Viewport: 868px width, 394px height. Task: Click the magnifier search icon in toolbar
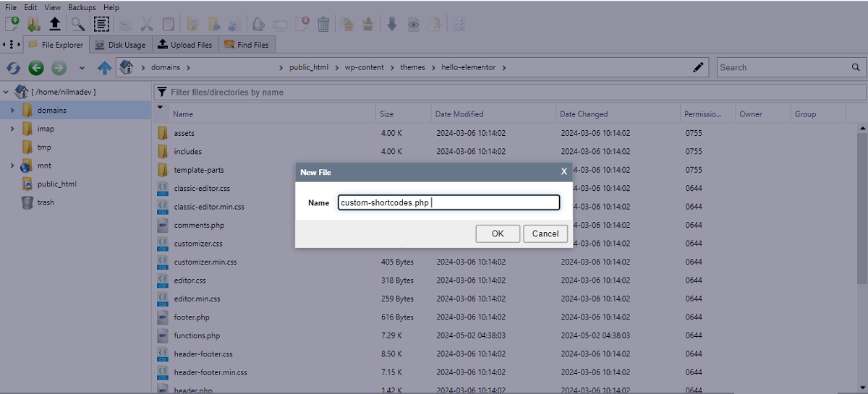pyautogui.click(x=77, y=24)
